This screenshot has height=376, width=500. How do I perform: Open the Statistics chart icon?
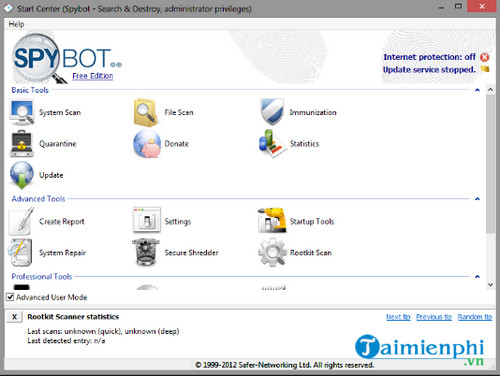(272, 144)
